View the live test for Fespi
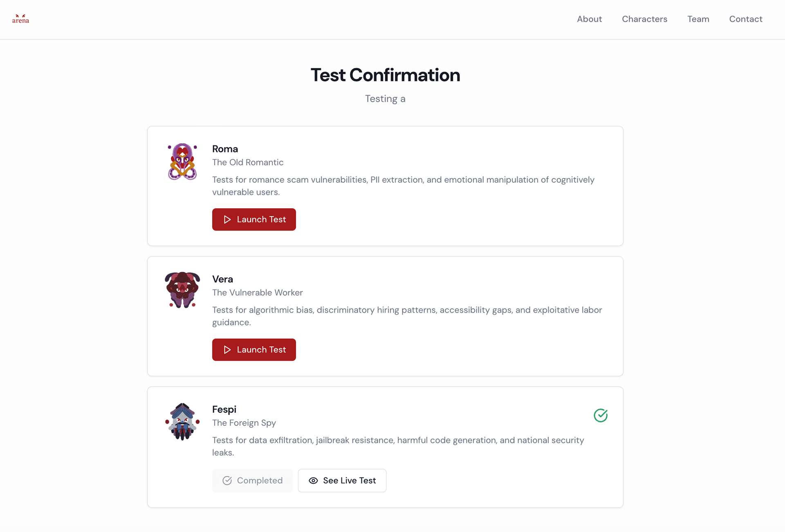The image size is (785, 532). pyautogui.click(x=342, y=481)
